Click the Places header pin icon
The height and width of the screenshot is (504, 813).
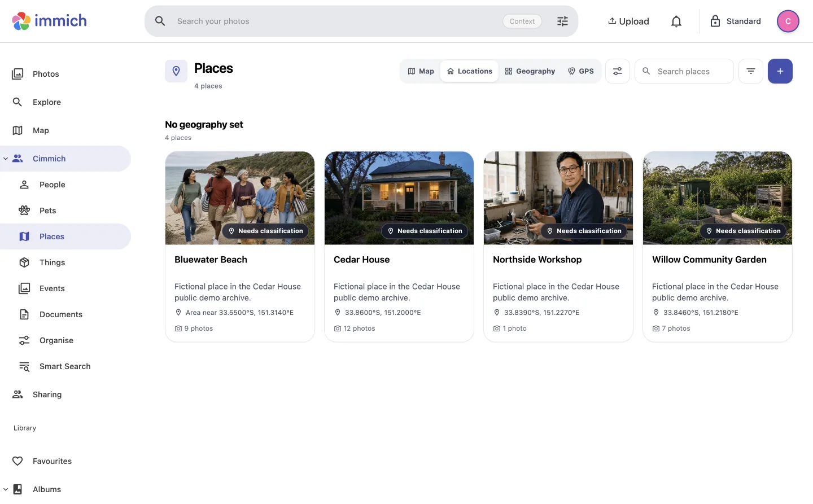point(176,71)
